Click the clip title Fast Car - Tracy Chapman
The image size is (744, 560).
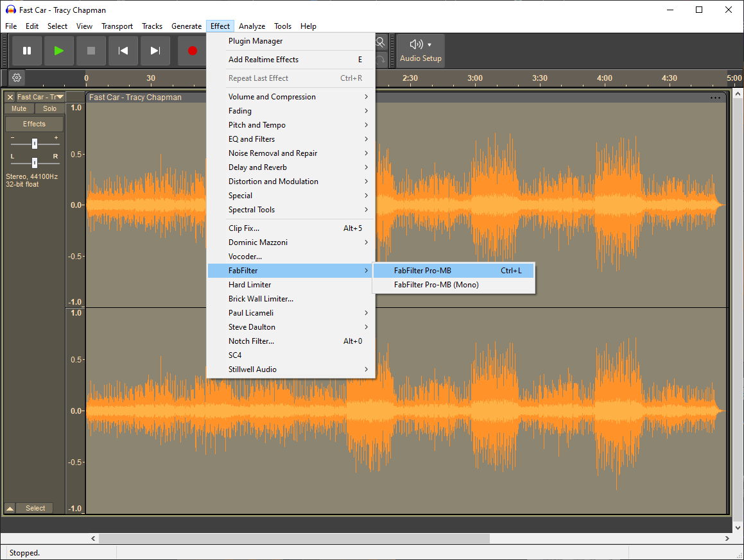click(135, 98)
